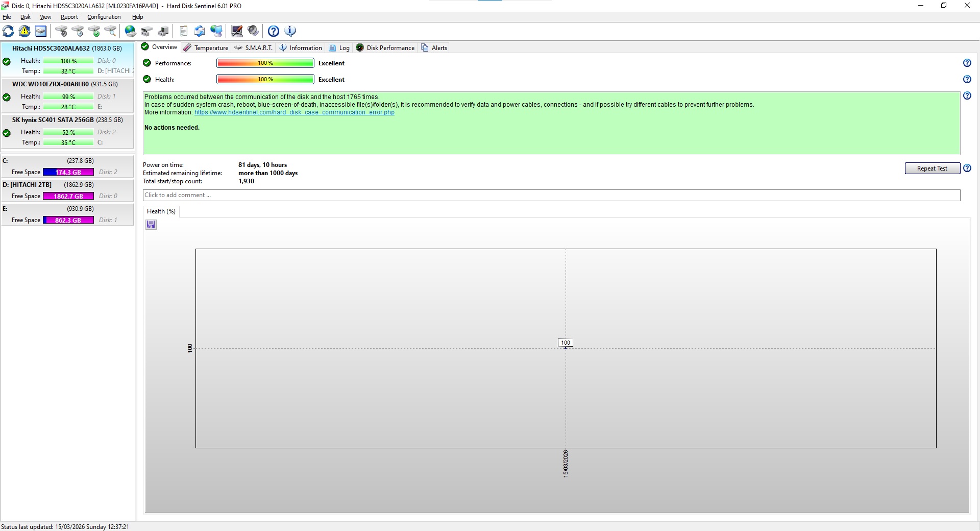The height and width of the screenshot is (531, 980).
Task: Open the Help menu
Action: pos(138,17)
